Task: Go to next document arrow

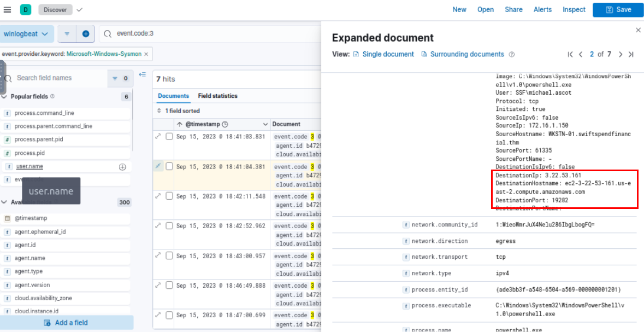Action: [621, 54]
